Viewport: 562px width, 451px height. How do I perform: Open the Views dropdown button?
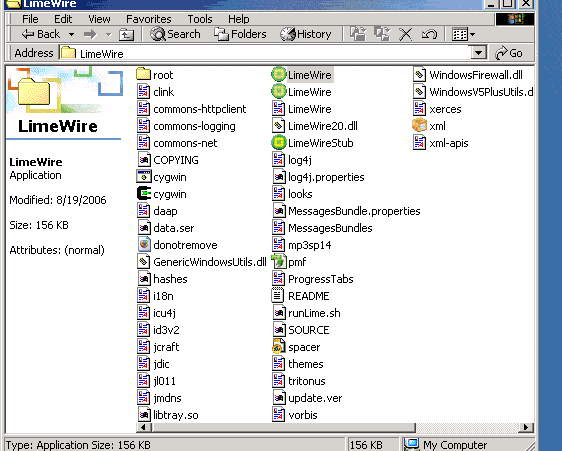[x=463, y=34]
